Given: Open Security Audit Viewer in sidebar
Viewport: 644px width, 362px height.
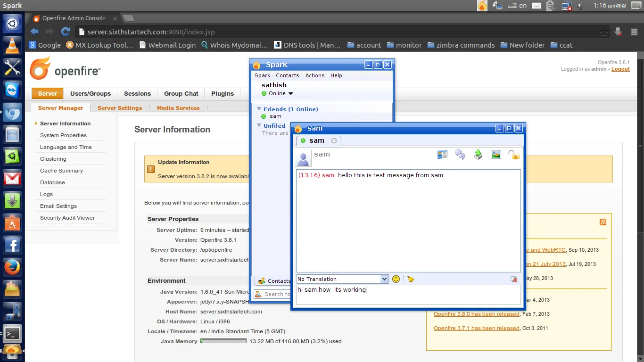Looking at the screenshot, I should 67,218.
